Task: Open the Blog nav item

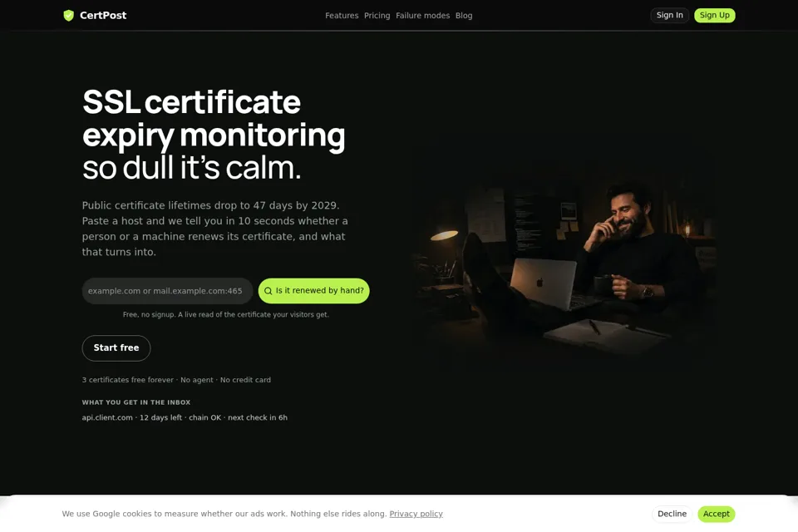Action: [x=464, y=16]
